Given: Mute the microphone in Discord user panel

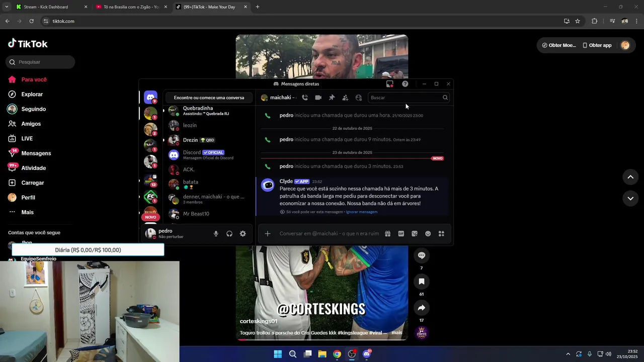Looking at the screenshot, I should click(x=216, y=233).
